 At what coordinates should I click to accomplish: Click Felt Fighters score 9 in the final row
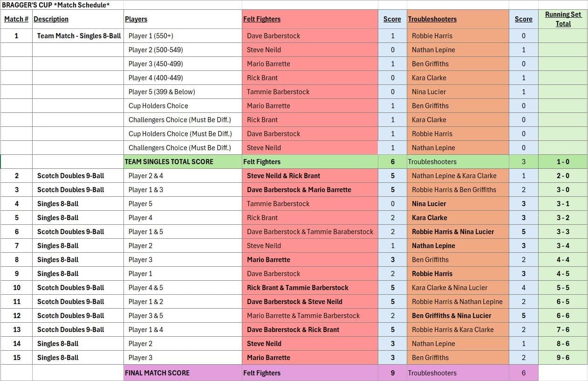(392, 373)
